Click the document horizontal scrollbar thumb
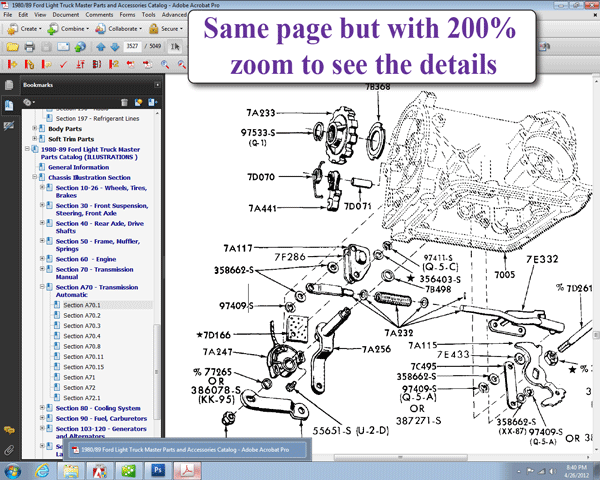600x480 pixels. coord(400,457)
